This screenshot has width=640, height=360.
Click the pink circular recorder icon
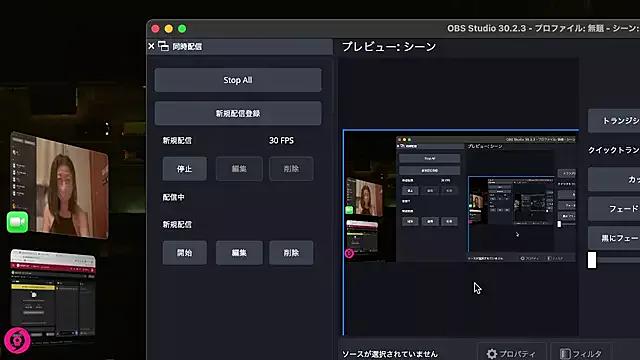17,340
